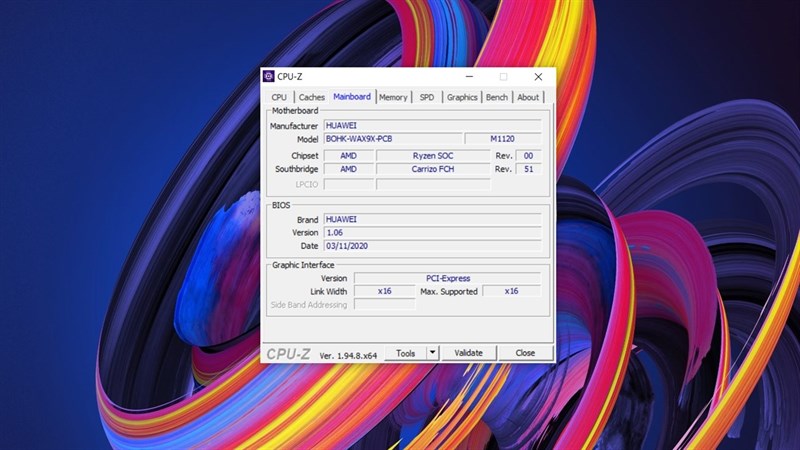Click the empty LPCIO vendor field
The width and height of the screenshot is (800, 450).
click(x=348, y=184)
